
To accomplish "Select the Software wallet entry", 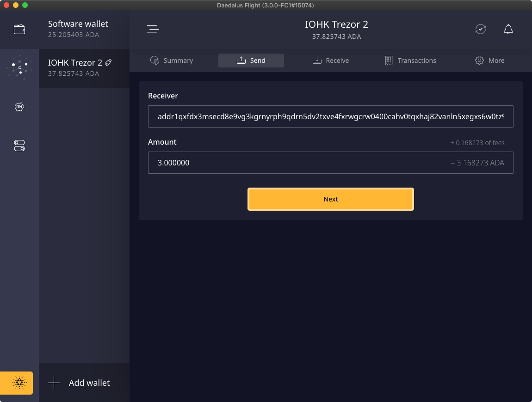I will tap(84, 29).
